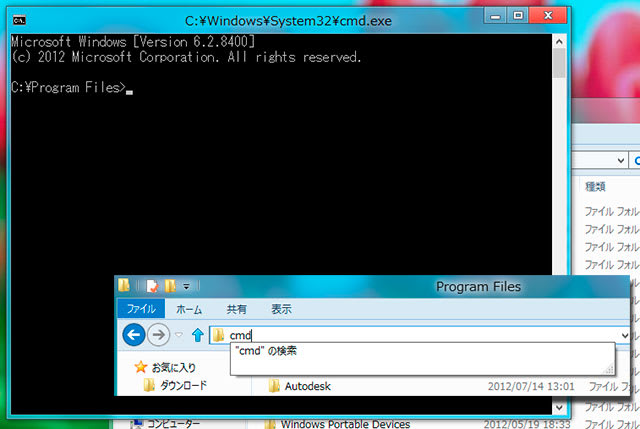Open the cmd.exe window system menu icon
Screen dimensions: 640x429
click(x=19, y=20)
